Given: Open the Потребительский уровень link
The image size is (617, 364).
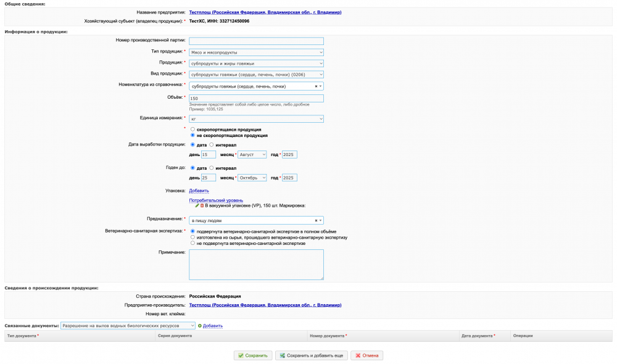Looking at the screenshot, I should pos(215,201).
